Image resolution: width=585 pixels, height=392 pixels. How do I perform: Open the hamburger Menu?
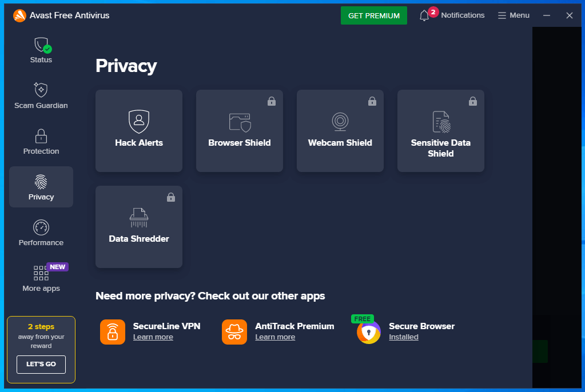[514, 15]
